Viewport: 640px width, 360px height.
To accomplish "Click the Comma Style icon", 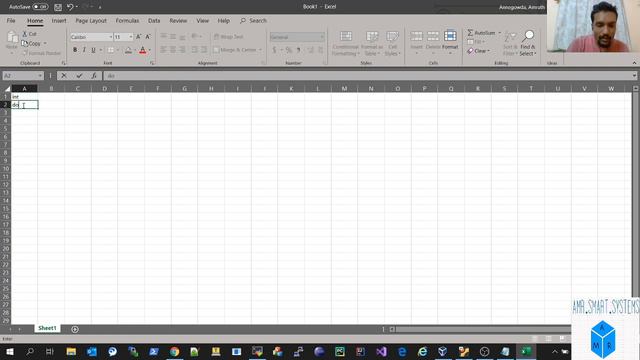I will pyautogui.click(x=299, y=50).
